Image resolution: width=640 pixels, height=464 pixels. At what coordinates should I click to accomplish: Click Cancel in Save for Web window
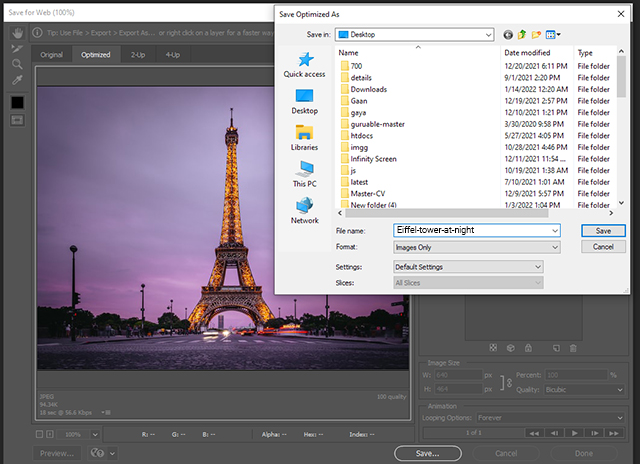pyautogui.click(x=506, y=453)
